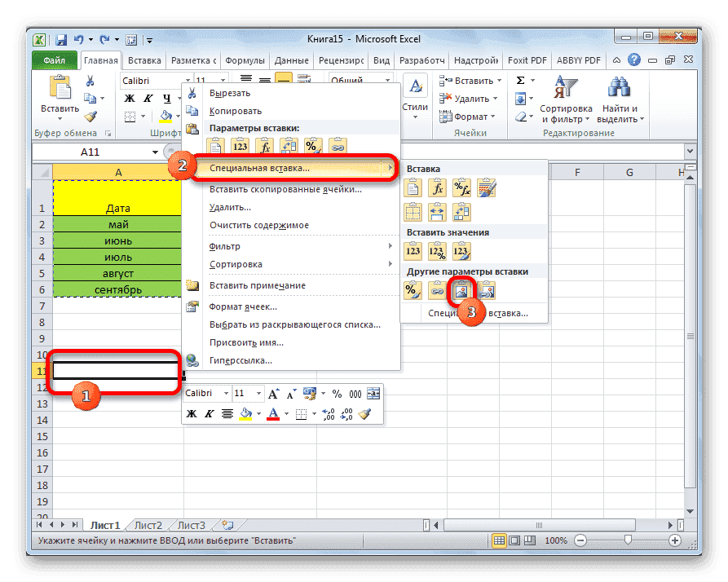The image size is (728, 582).
Task: Expand the fill color dropdown arrow
Action: tap(258, 412)
